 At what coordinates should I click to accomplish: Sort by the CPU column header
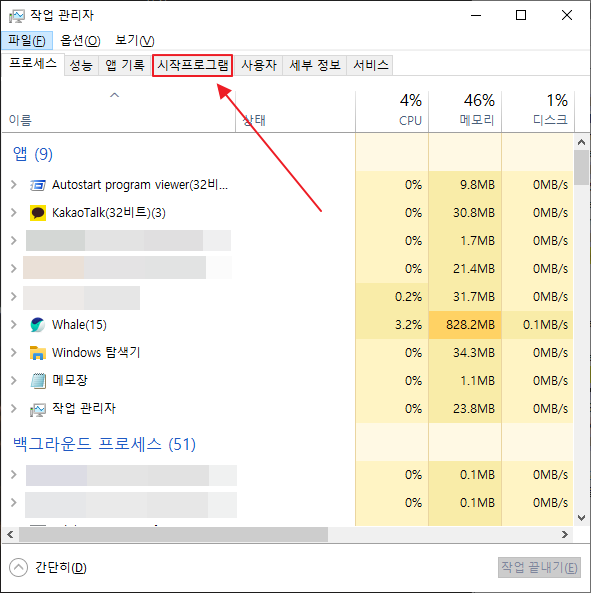coord(392,112)
